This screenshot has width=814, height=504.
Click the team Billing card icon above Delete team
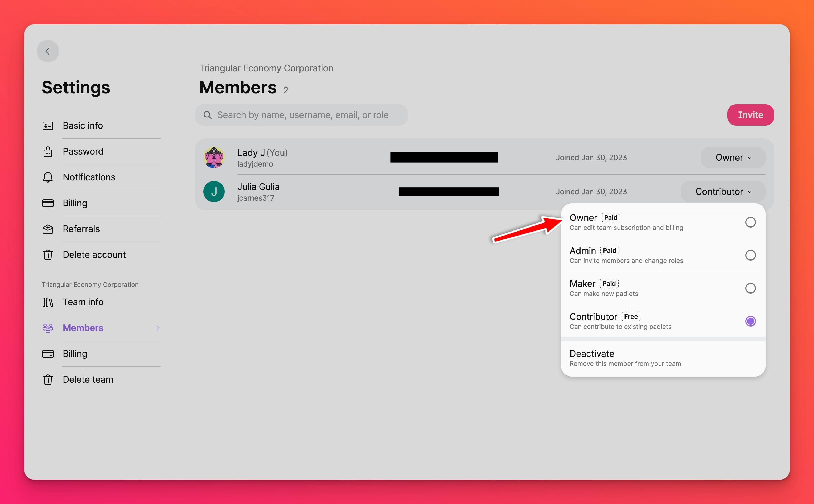[48, 354]
